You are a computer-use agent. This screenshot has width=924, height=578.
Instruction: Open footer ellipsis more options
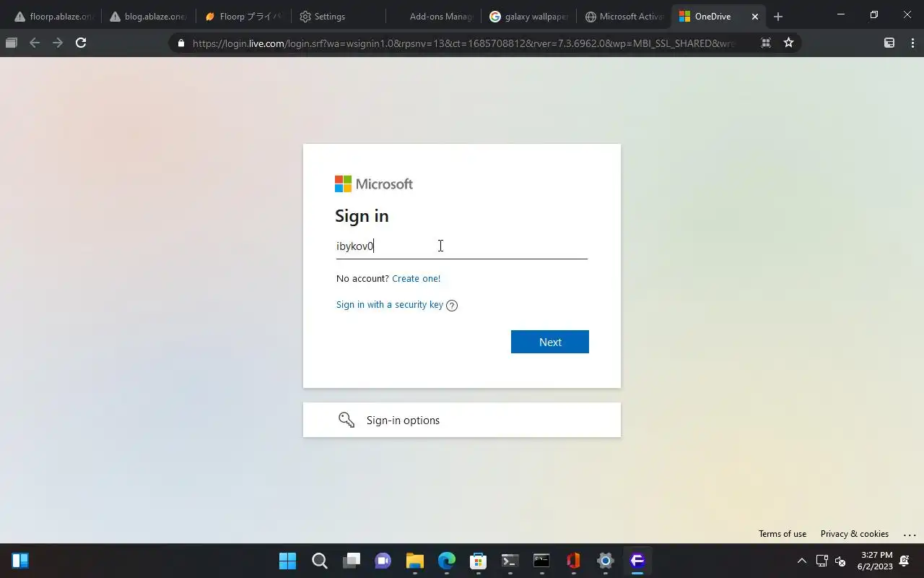910,535
